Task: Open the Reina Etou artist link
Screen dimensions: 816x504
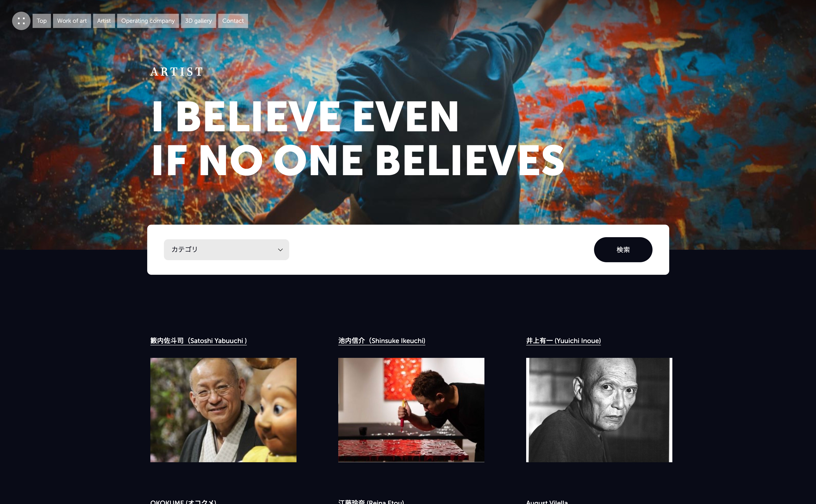Action: point(371,501)
